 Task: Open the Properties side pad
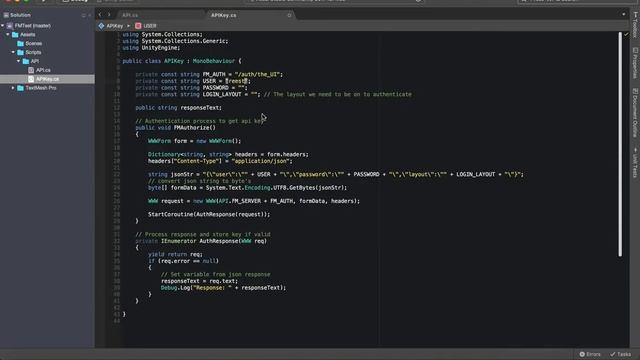[635, 63]
